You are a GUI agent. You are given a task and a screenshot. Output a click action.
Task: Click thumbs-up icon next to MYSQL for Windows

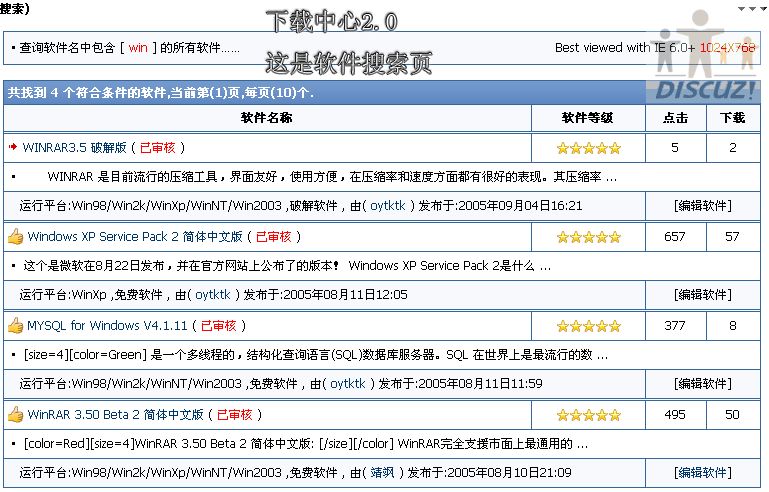coord(15,326)
